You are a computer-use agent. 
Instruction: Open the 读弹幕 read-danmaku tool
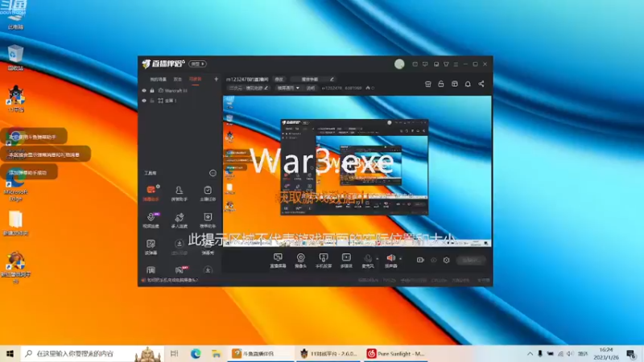click(x=151, y=248)
